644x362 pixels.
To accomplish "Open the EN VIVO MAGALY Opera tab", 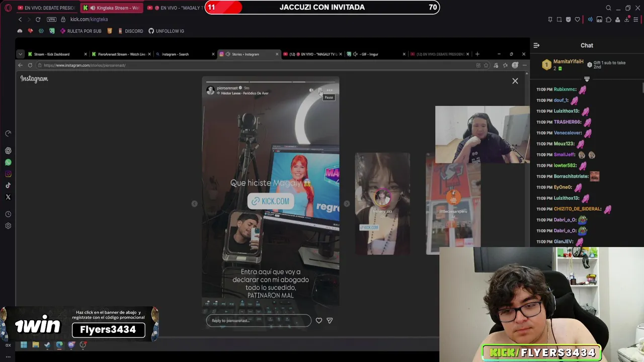I will (x=176, y=8).
